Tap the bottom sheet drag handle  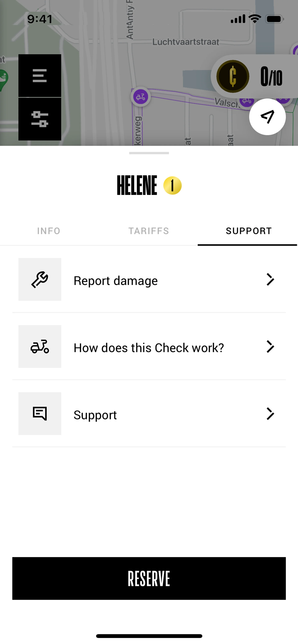pyautogui.click(x=149, y=153)
